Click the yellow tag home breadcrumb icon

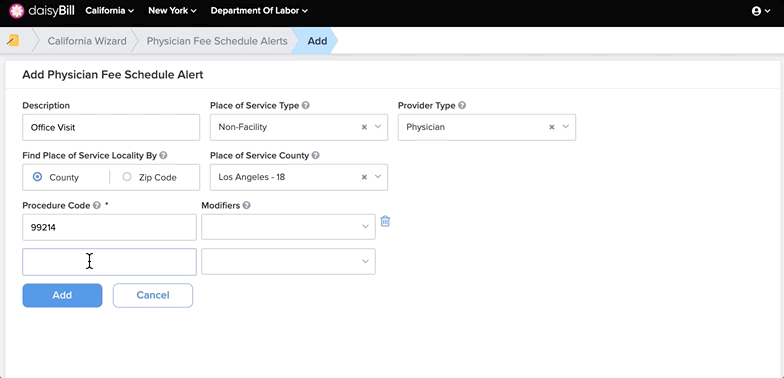click(x=14, y=40)
